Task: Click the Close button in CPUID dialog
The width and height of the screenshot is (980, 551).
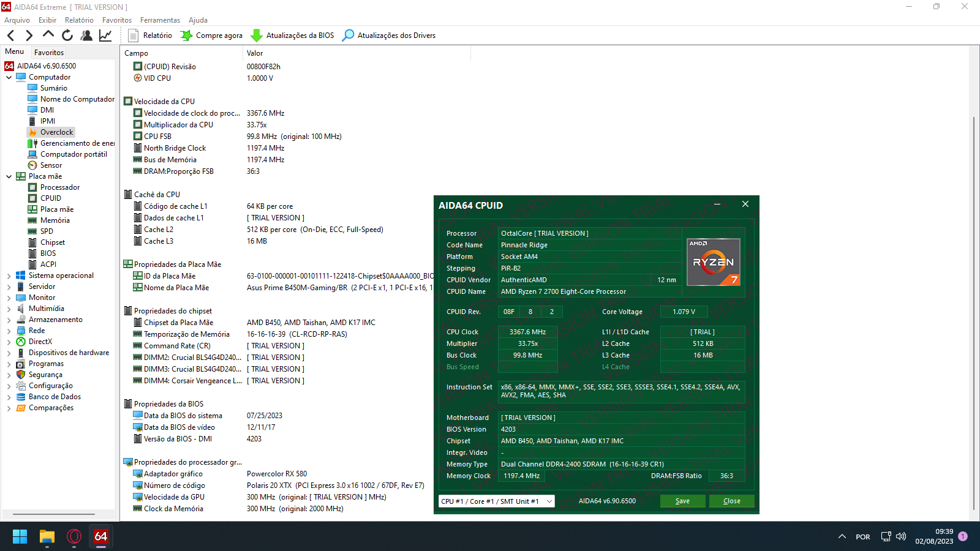Action: click(x=731, y=501)
